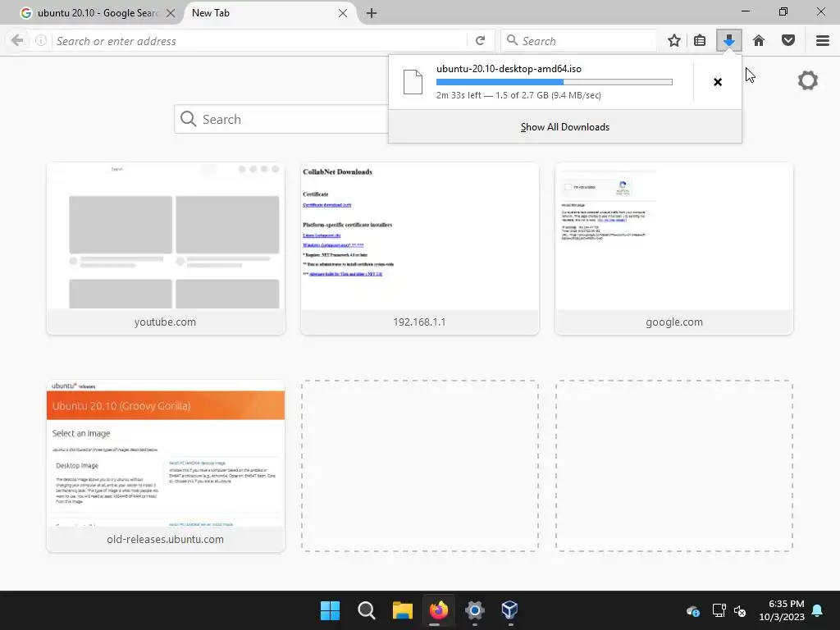Image resolution: width=840 pixels, height=630 pixels.
Task: Open the clock and date flyout
Action: (x=782, y=610)
